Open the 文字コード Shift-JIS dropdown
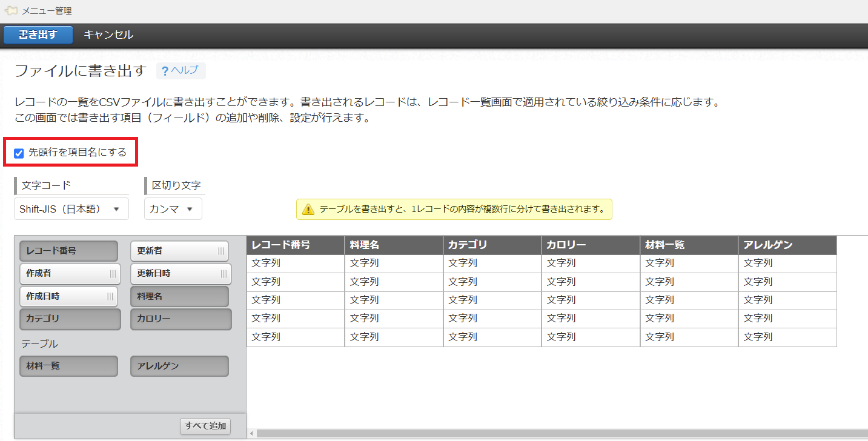The width and height of the screenshot is (868, 441). (71, 209)
